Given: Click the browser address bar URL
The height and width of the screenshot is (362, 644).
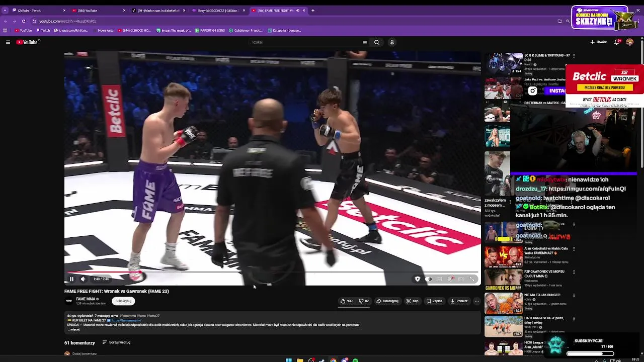Looking at the screenshot, I should (x=68, y=21).
